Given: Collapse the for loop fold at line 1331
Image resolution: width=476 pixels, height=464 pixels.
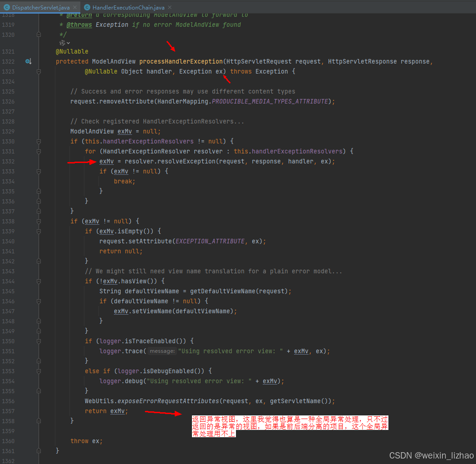Looking at the screenshot, I should point(39,152).
